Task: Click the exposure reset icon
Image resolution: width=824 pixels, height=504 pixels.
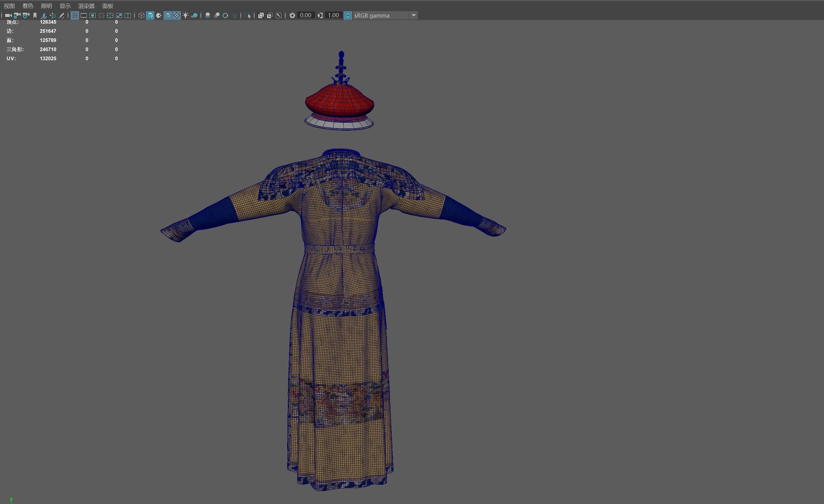Action: [292, 15]
